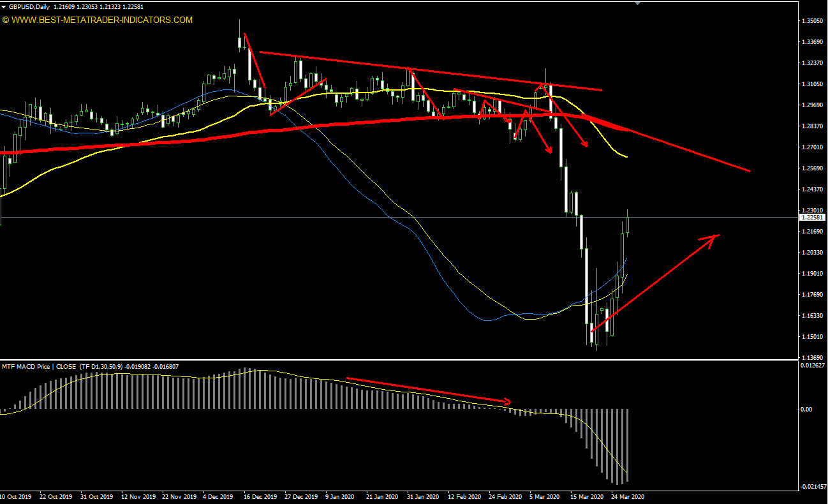Click the 1.35050 price level on axis
The height and width of the screenshot is (504, 828).
(x=812, y=21)
